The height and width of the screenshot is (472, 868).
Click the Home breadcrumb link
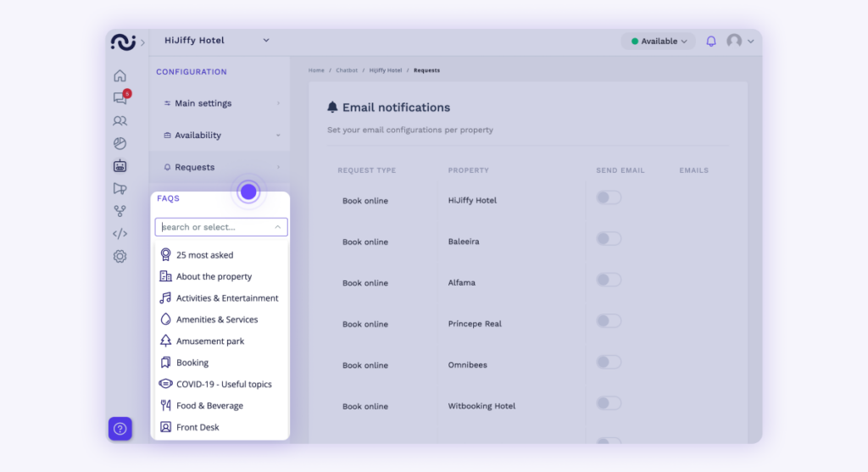tap(316, 70)
